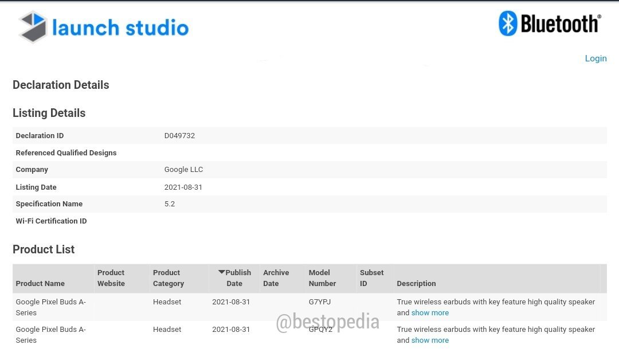619x364 pixels.
Task: Click the Listing Details heading
Action: click(x=49, y=113)
